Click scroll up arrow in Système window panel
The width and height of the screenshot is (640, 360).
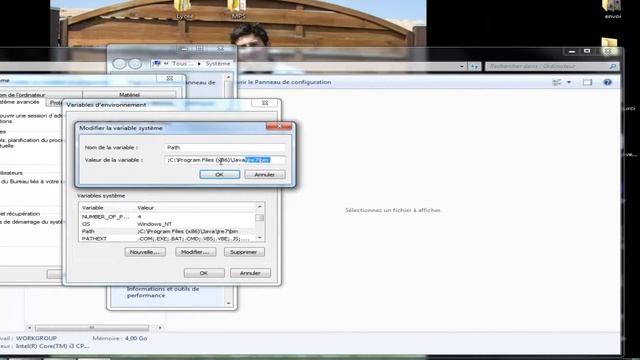tap(229, 77)
